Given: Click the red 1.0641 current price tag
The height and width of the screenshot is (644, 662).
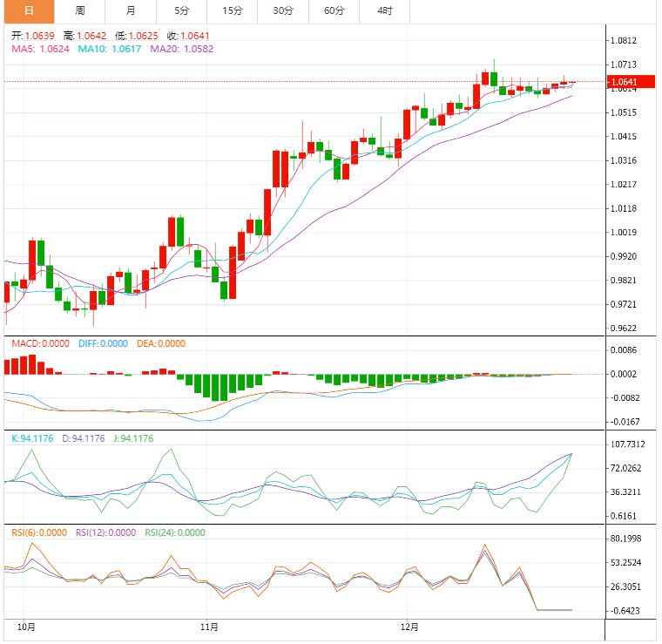Looking at the screenshot, I should click(x=630, y=83).
